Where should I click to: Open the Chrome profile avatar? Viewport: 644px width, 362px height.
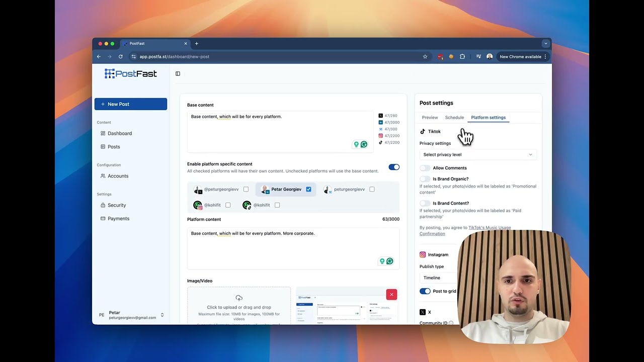pos(490,57)
